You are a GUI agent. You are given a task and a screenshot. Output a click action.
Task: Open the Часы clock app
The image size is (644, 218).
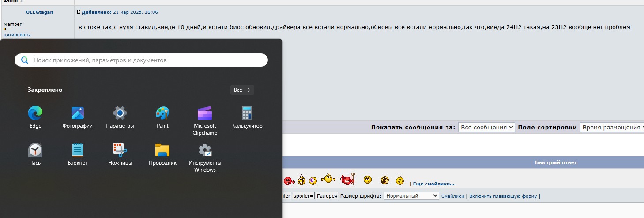[x=35, y=154]
